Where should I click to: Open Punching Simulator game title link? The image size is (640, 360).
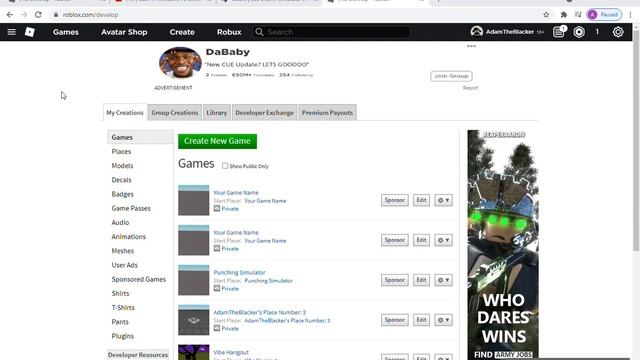click(239, 272)
